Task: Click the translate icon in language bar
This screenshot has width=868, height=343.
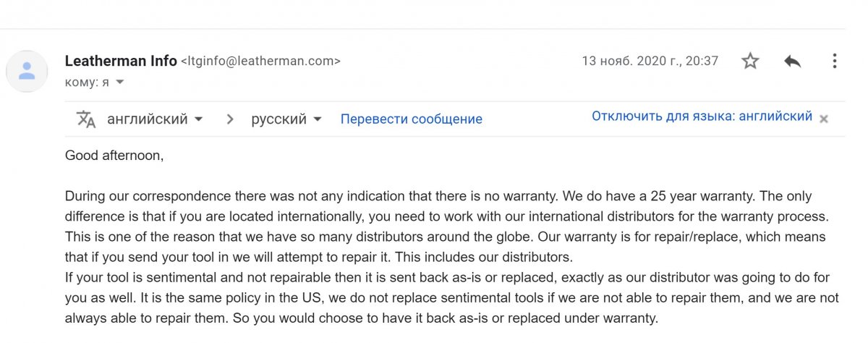Action: pos(86,119)
